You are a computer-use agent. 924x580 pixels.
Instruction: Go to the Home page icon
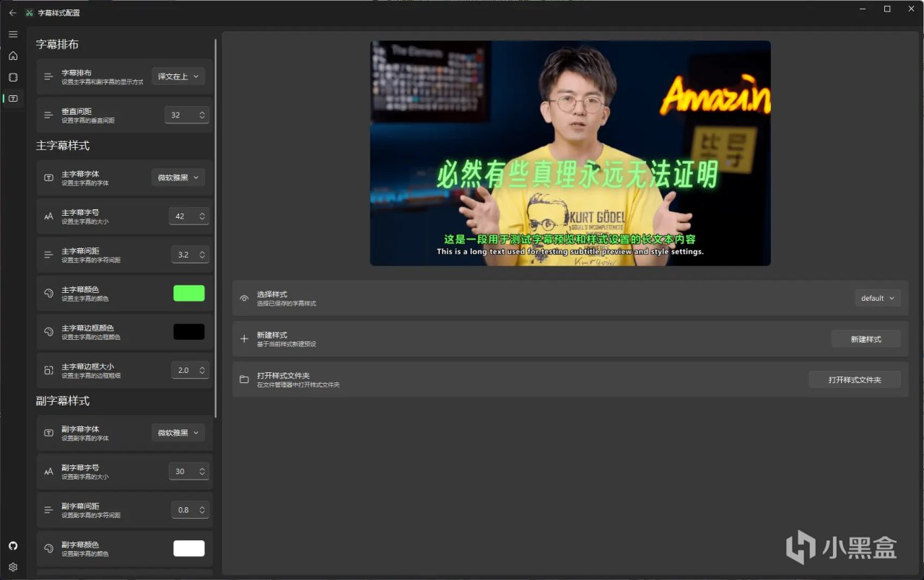[x=13, y=56]
